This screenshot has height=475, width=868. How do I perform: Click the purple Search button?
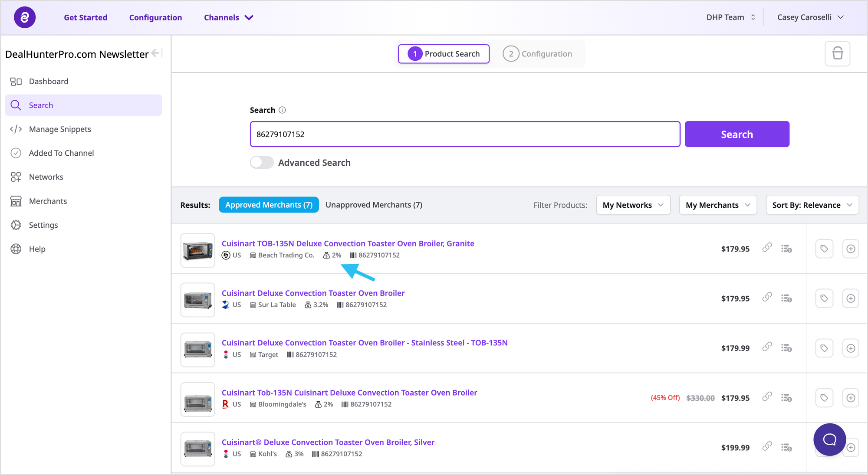pos(736,134)
